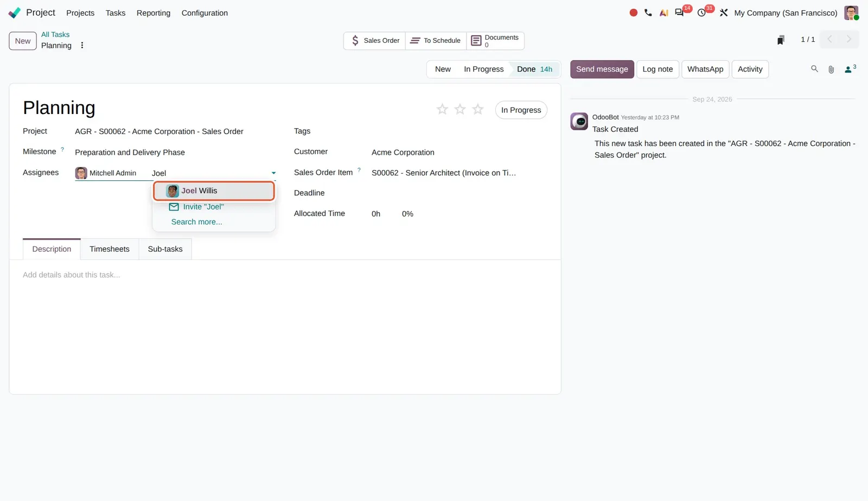Expand the Assignees dropdown arrow

[273, 173]
